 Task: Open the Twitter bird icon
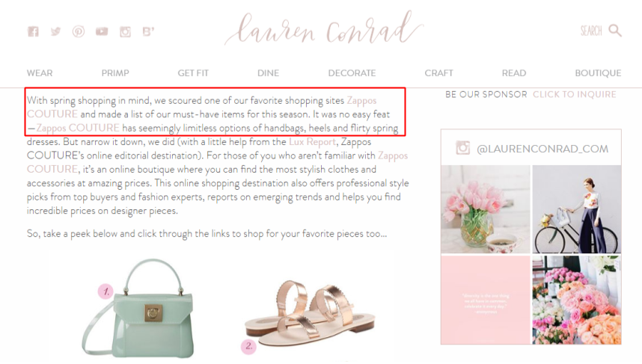pyautogui.click(x=55, y=31)
